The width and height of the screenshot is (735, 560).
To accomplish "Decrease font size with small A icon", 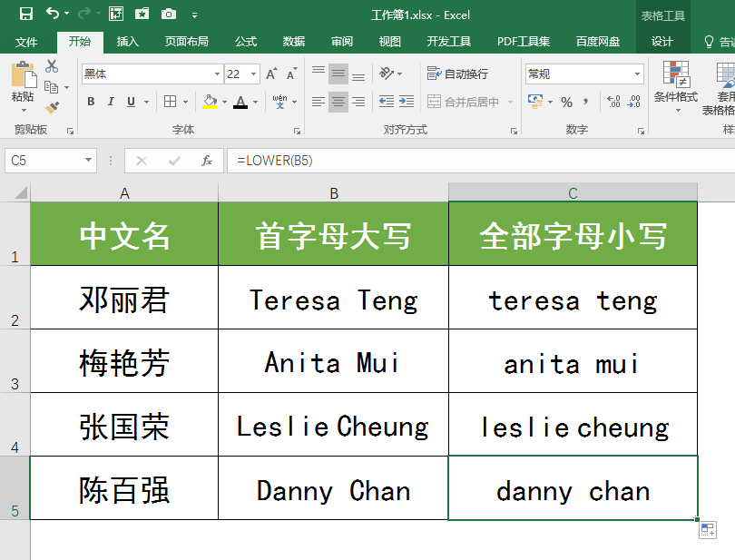I will [x=291, y=74].
